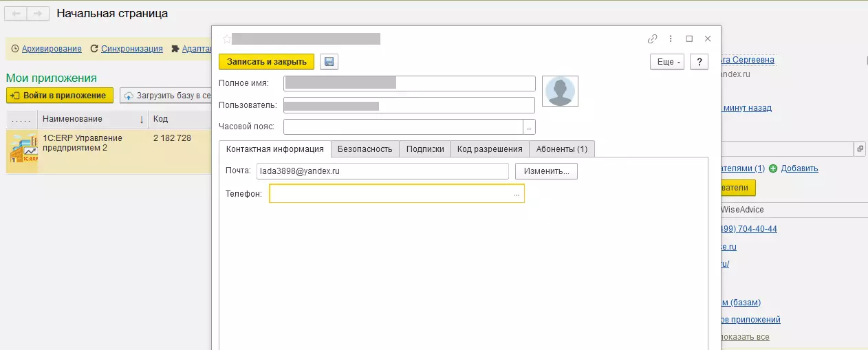This screenshot has height=350, width=868.
Task: Click the приложений link on the right
Action: tap(750, 320)
